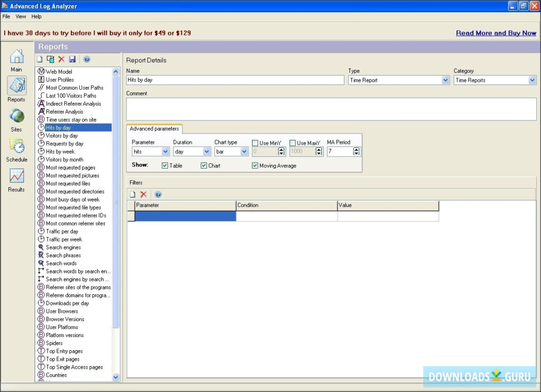Select Top Entry pages report
This screenshot has width=541, height=392.
point(64,351)
